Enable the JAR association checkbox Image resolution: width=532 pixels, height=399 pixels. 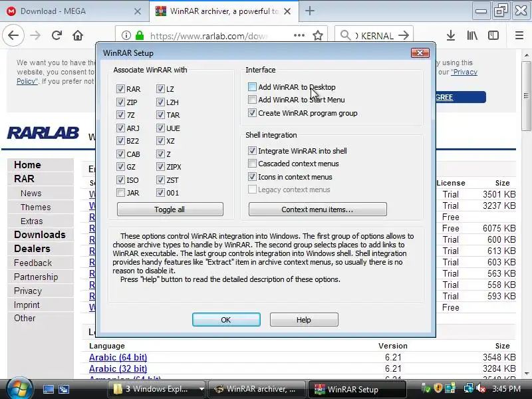[x=120, y=193]
